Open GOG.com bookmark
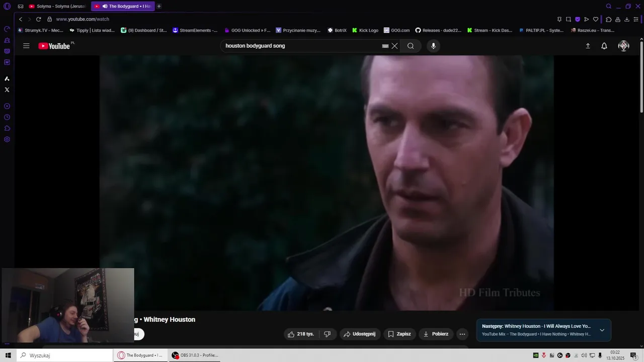644x362 pixels. [x=396, y=30]
